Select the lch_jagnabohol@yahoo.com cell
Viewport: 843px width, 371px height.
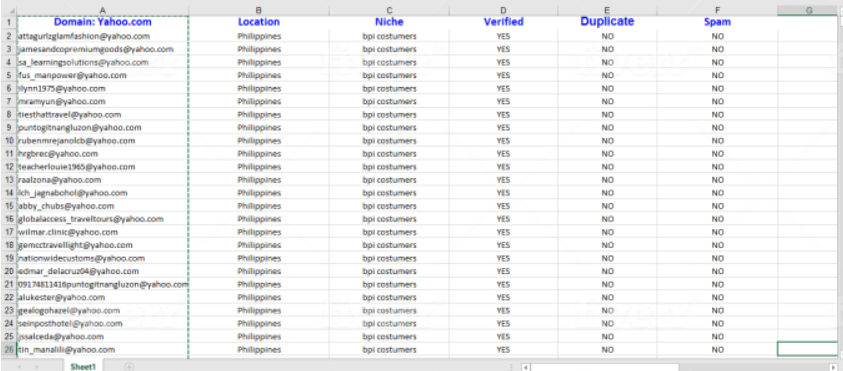point(103,193)
